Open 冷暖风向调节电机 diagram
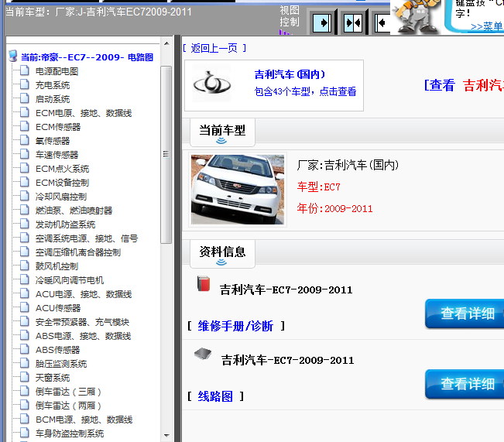The width and height of the screenshot is (504, 442). [70, 280]
